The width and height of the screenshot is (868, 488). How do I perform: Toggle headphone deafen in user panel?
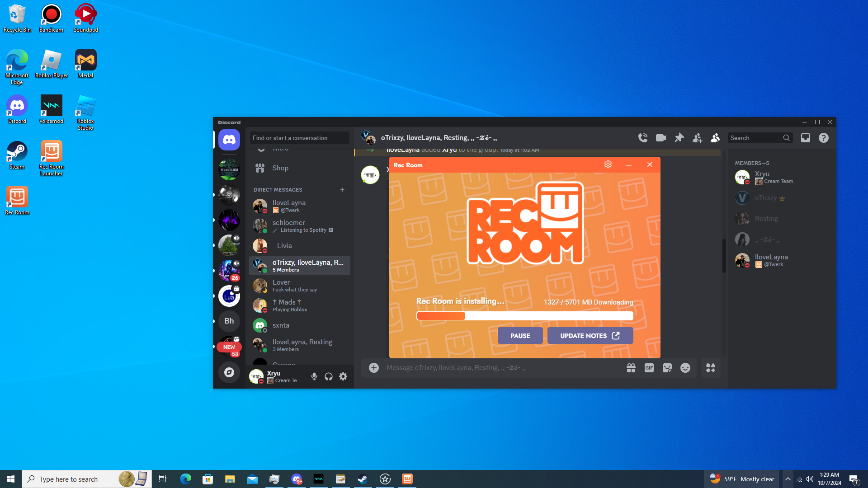(329, 376)
